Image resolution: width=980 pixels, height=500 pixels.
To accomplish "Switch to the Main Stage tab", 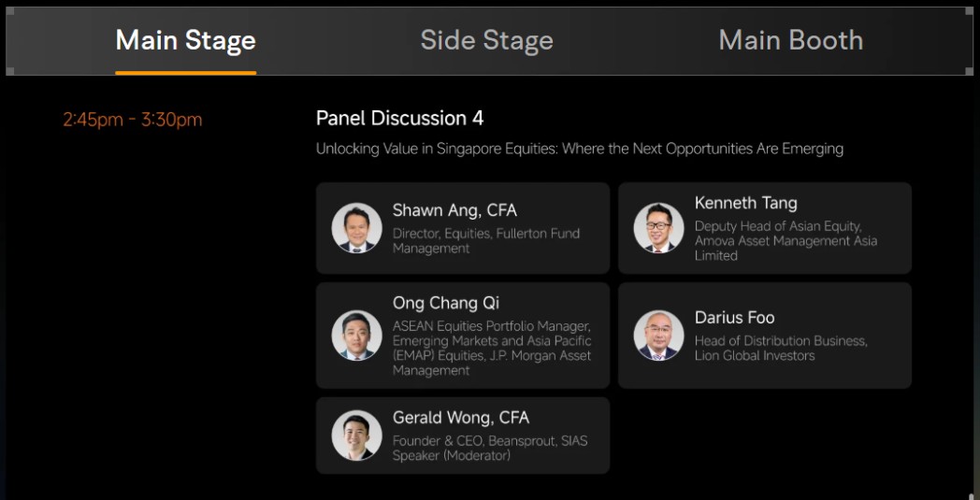I will click(x=186, y=40).
